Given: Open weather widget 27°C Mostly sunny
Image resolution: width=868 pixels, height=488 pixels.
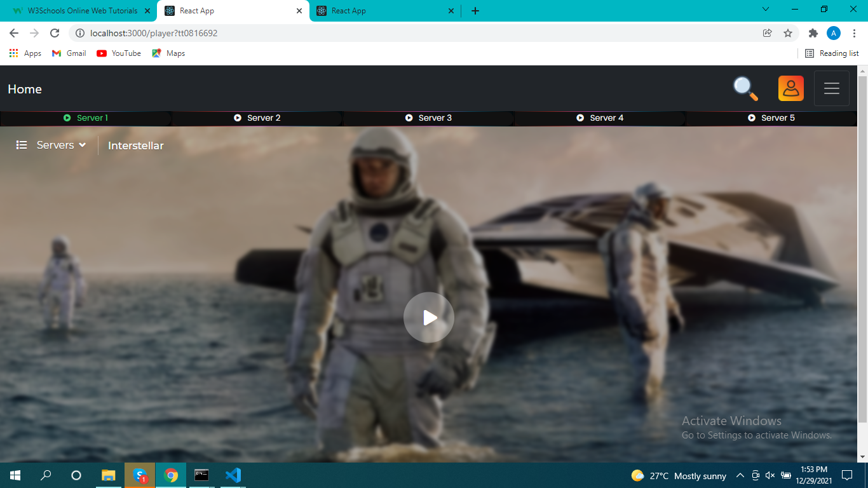Looking at the screenshot, I should coord(679,475).
